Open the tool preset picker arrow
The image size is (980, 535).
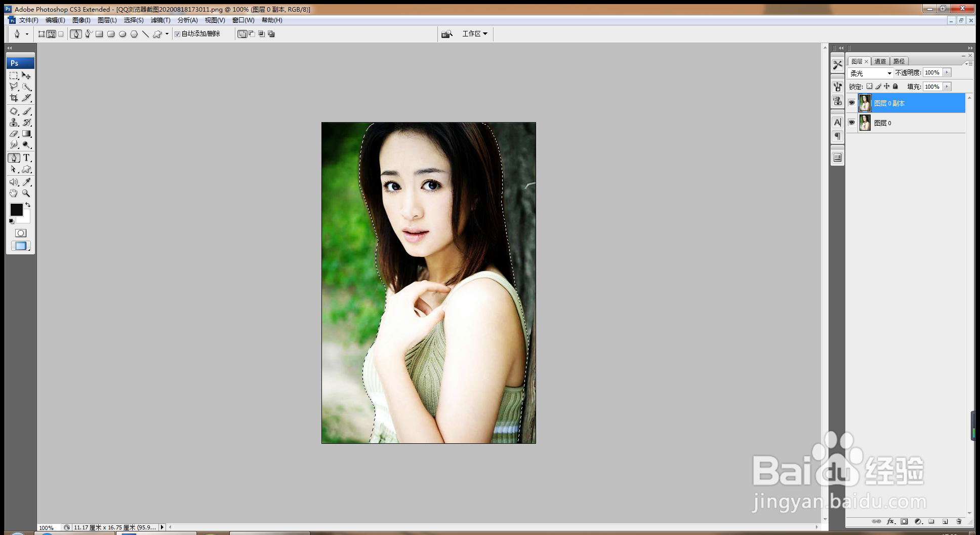coord(27,34)
